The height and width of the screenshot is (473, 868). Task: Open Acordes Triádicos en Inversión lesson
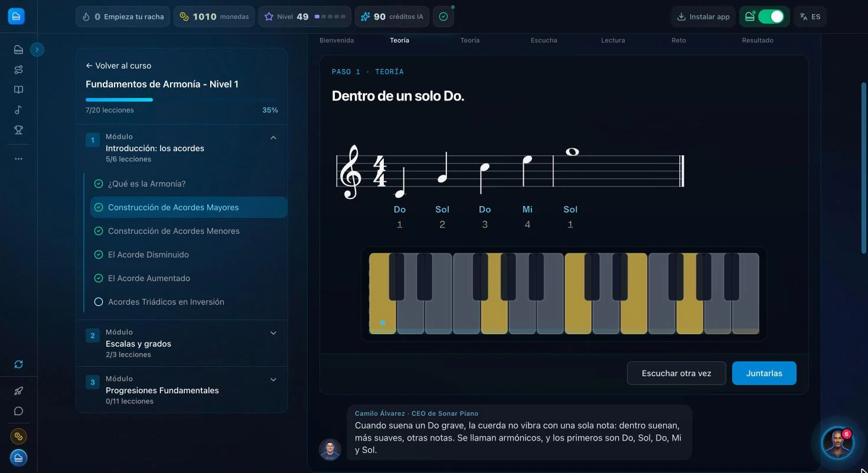coord(189,302)
